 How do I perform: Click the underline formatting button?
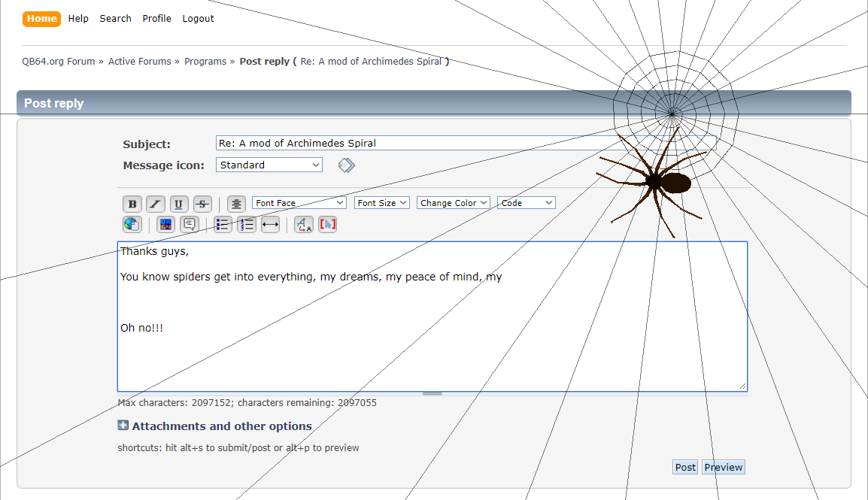pos(179,204)
